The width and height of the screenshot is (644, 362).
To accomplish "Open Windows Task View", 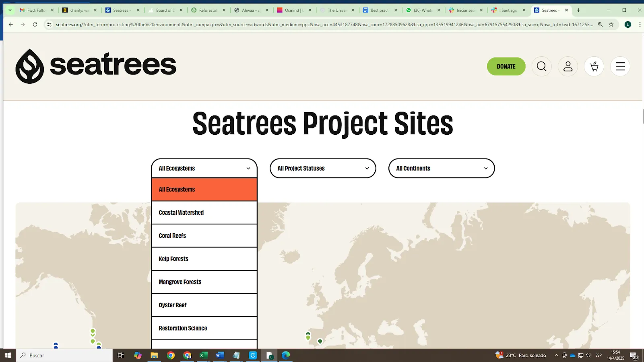I will (x=120, y=355).
